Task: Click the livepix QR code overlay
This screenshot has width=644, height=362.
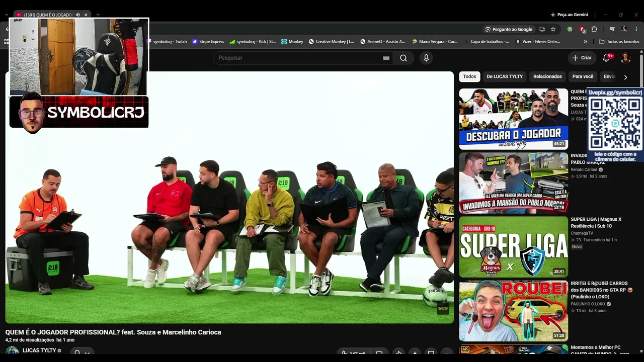Action: 615,124
